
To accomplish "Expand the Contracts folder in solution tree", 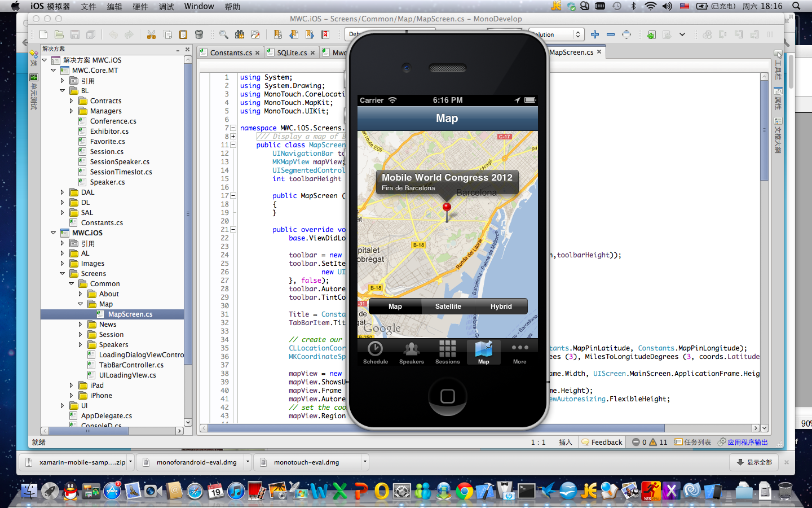I will point(72,101).
